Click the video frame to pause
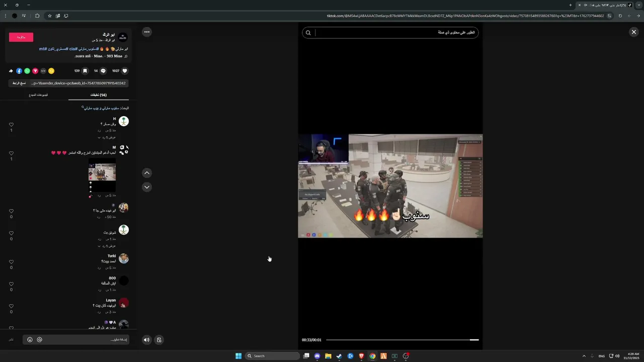 click(x=390, y=186)
